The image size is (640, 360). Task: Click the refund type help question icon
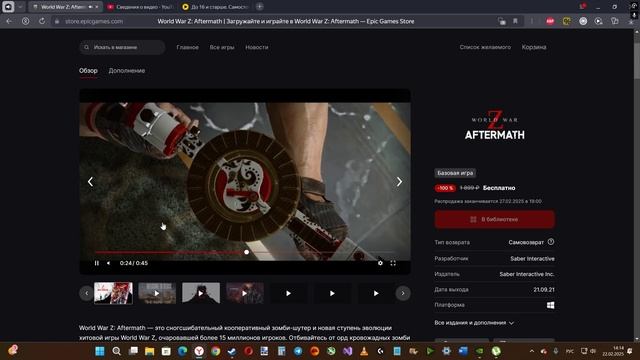(551, 242)
